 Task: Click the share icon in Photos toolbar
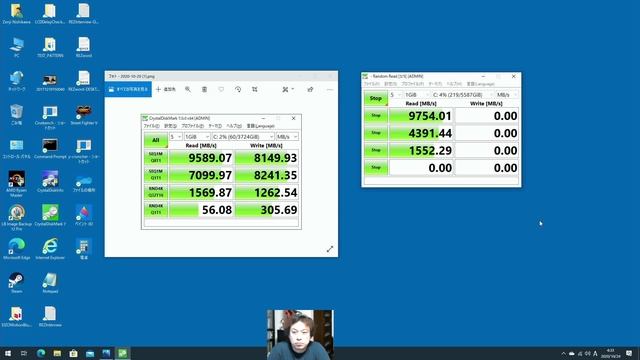coord(310,89)
